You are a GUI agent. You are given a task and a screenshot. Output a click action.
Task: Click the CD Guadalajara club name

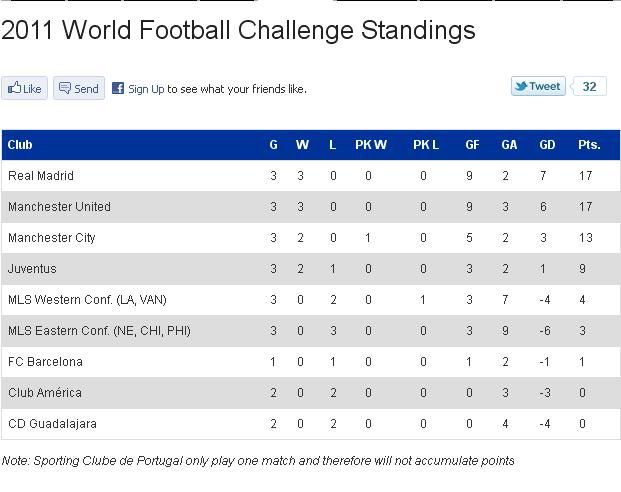52,424
